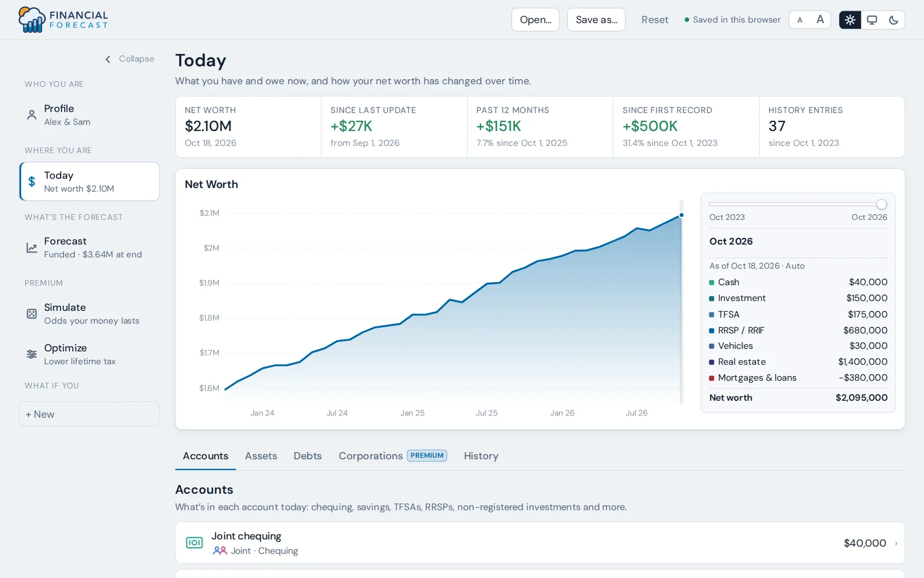Click the Joint chequing account icon

(194, 543)
